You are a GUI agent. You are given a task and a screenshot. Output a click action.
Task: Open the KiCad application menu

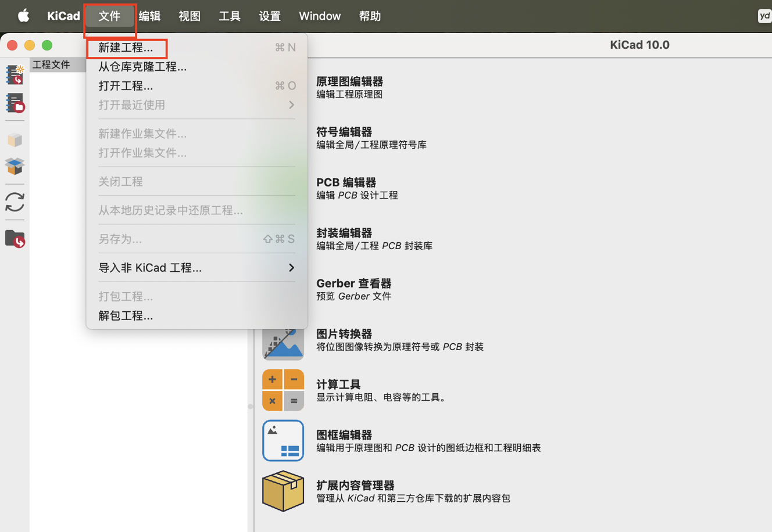tap(63, 16)
